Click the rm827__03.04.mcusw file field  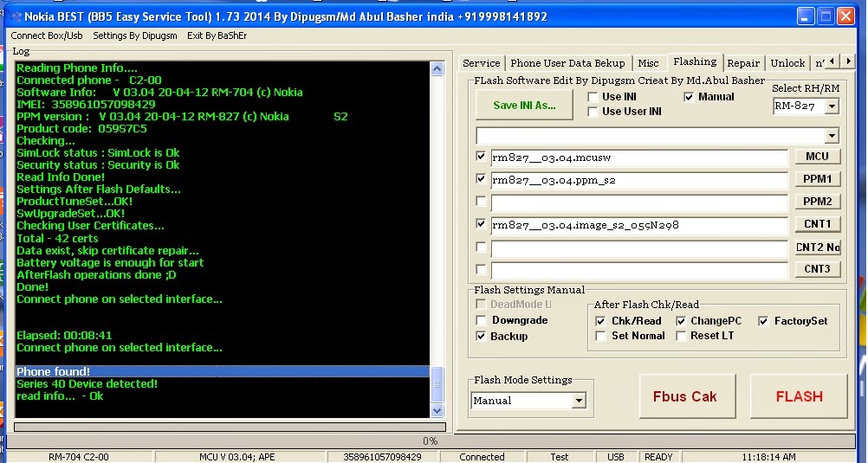click(639, 158)
